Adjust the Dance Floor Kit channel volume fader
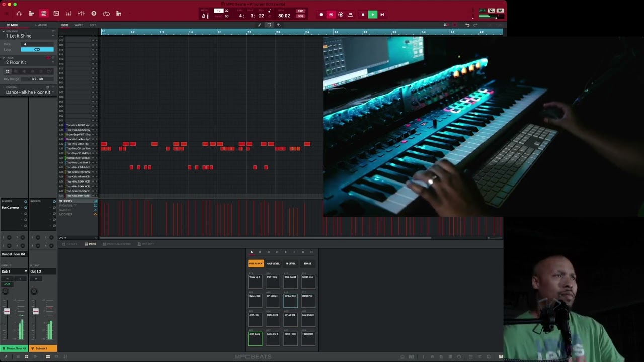 (x=7, y=311)
